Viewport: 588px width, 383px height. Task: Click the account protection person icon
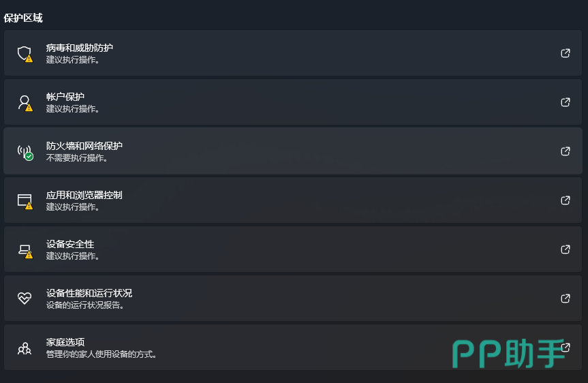(x=25, y=102)
